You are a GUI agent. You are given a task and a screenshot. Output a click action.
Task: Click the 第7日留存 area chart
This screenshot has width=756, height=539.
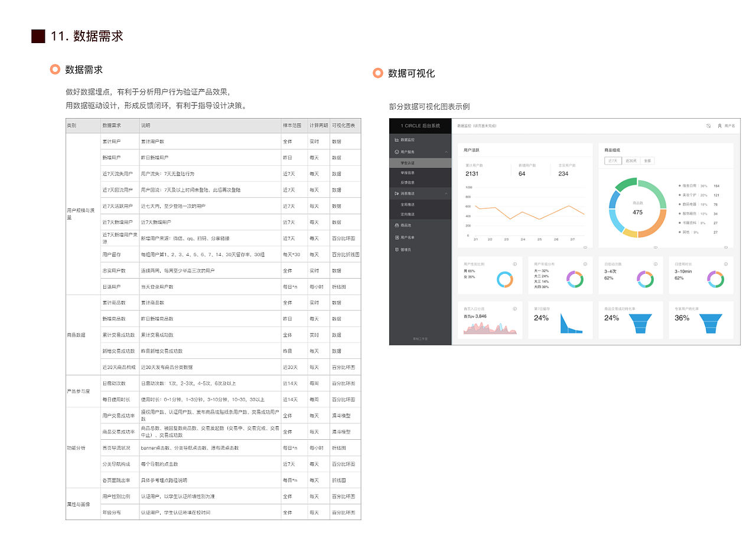coord(571,324)
